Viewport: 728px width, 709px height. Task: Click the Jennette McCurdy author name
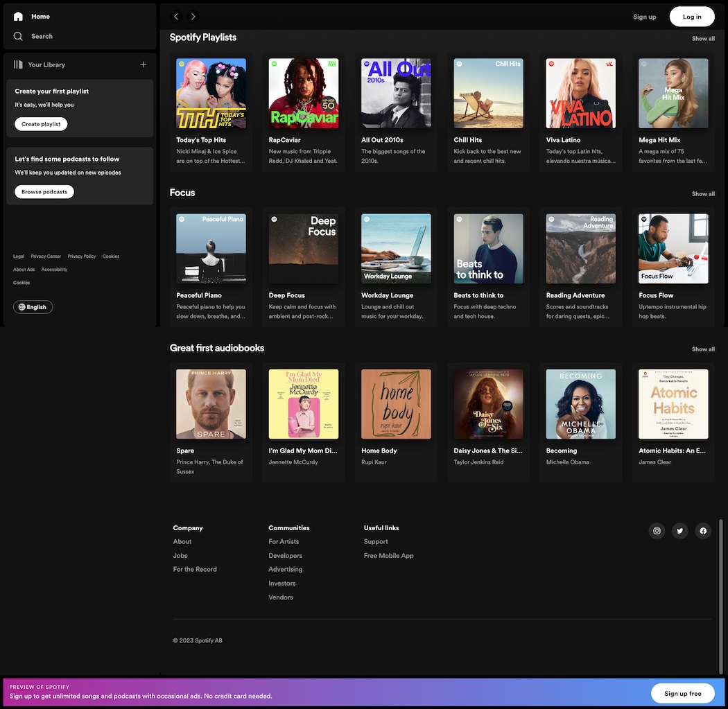[293, 462]
